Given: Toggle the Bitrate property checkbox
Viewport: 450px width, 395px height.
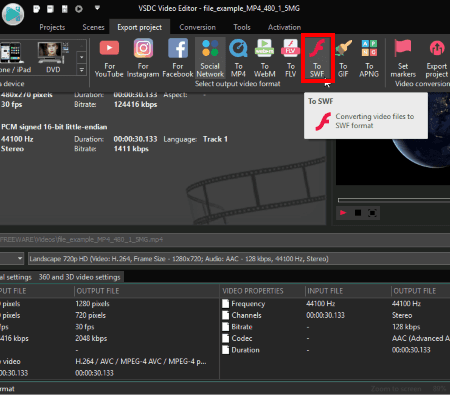Looking at the screenshot, I should point(226,327).
